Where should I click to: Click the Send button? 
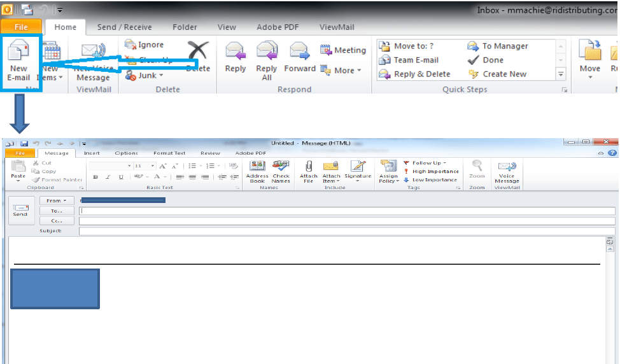pyautogui.click(x=21, y=210)
